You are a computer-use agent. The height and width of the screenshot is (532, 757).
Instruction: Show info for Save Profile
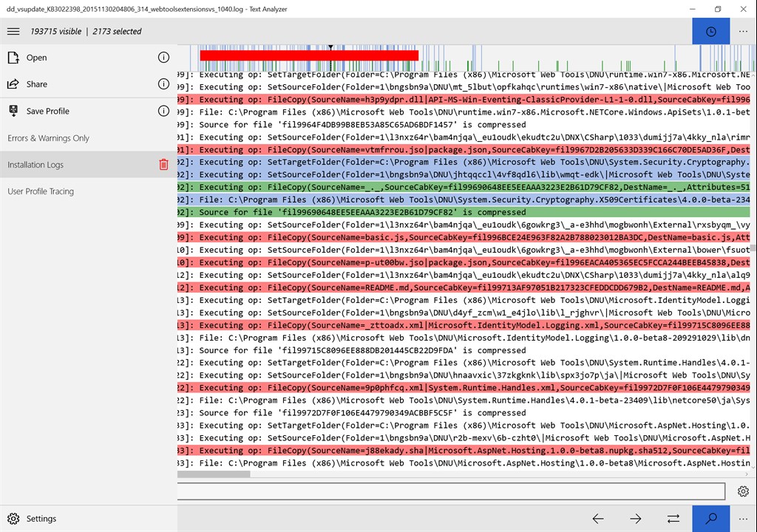[x=163, y=111]
